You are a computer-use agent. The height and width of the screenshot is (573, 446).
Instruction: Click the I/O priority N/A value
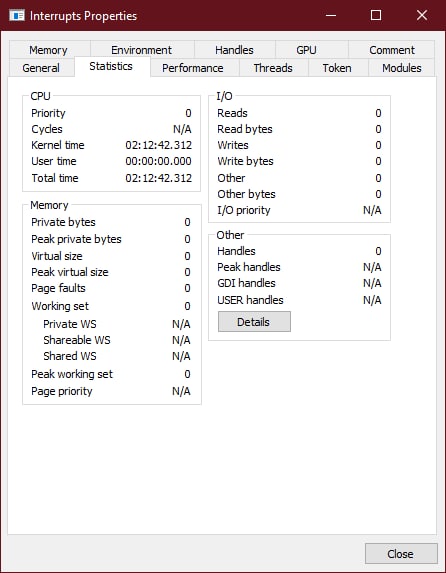coord(372,210)
